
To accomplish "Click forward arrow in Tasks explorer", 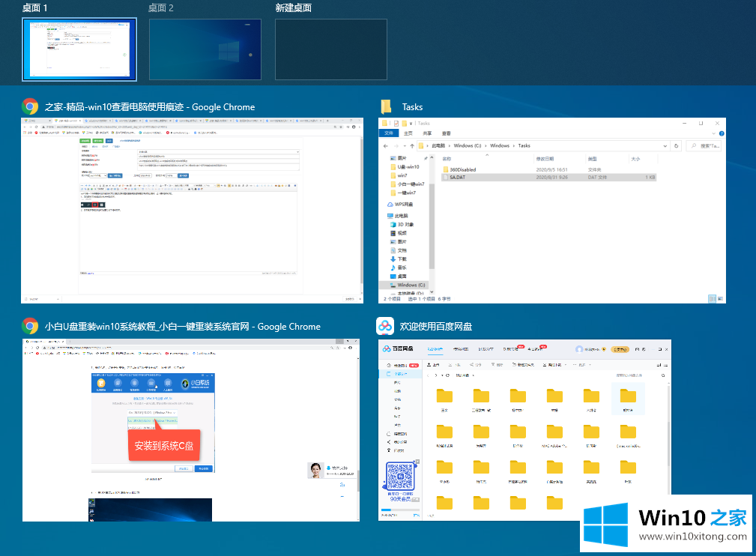I will tap(396, 145).
